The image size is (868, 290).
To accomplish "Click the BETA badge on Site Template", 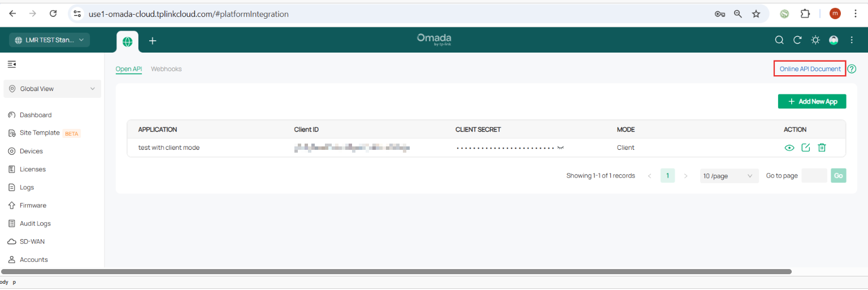I will (x=72, y=134).
